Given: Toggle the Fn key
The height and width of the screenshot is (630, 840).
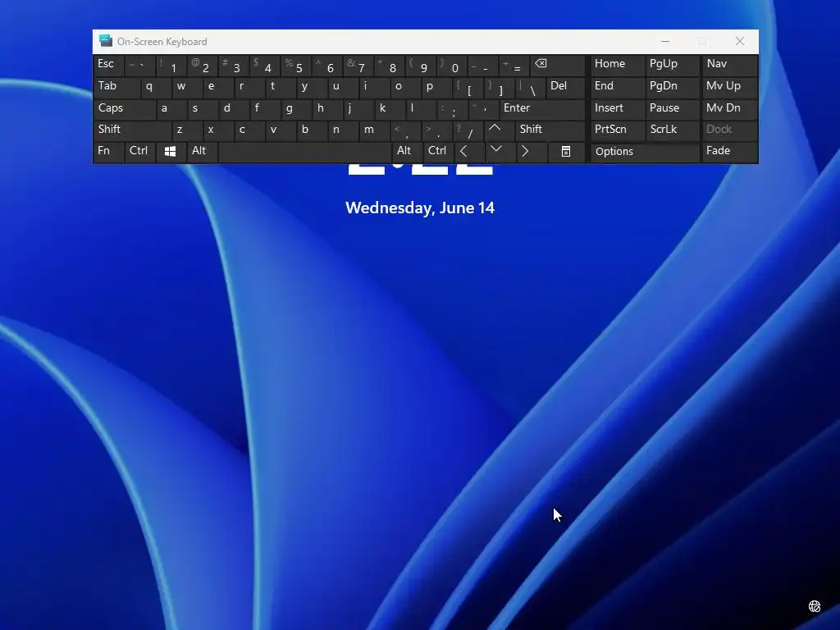Looking at the screenshot, I should (109, 152).
